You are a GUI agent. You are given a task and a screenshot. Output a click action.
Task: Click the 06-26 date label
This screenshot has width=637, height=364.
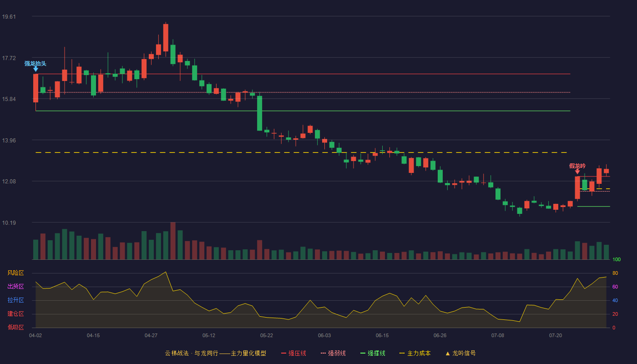pos(440,336)
